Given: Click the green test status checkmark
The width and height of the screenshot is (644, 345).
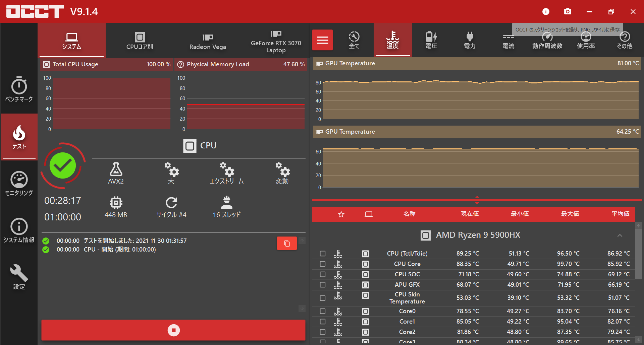Looking at the screenshot, I should pos(63,165).
